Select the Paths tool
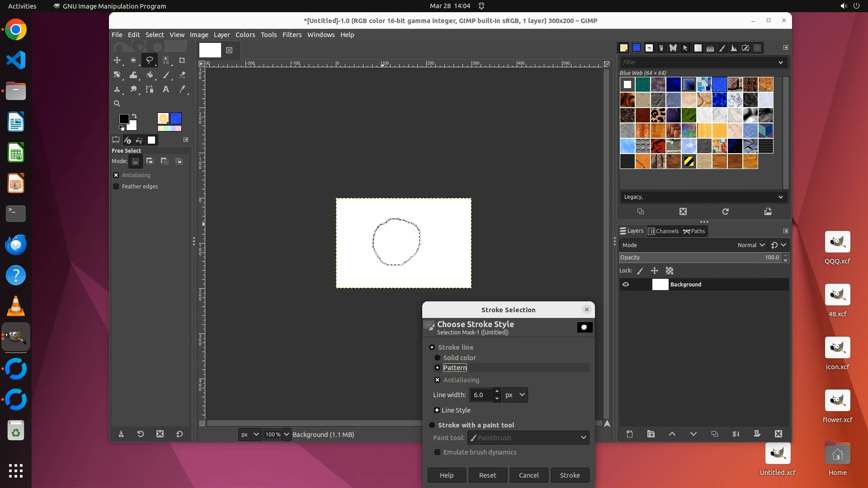 coord(150,89)
